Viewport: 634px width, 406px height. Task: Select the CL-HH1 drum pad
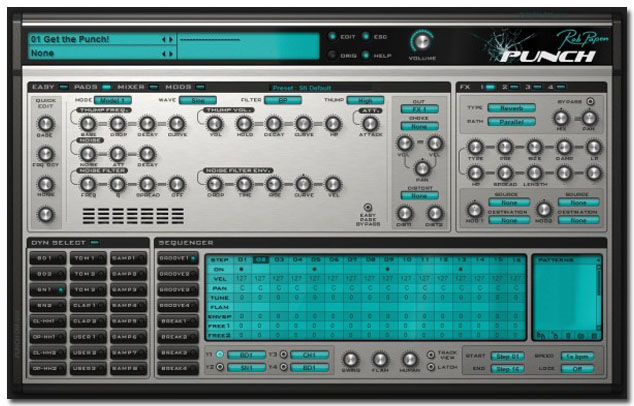click(x=48, y=321)
